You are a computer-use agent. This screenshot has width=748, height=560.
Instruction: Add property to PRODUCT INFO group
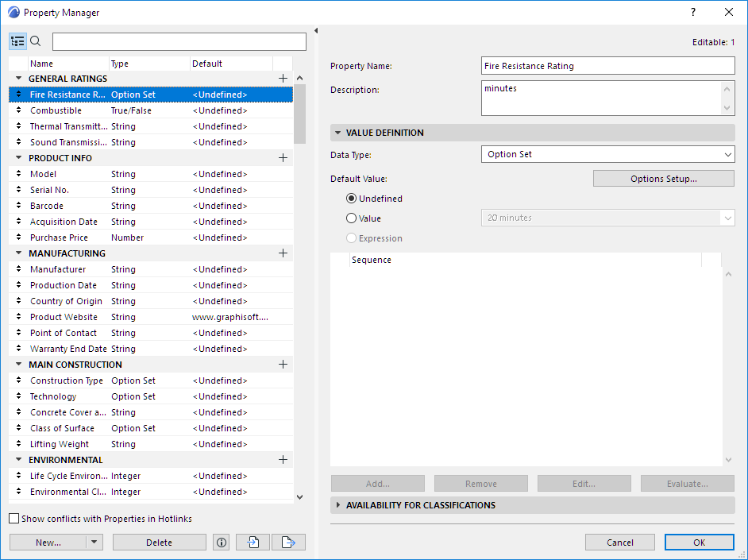[283, 158]
